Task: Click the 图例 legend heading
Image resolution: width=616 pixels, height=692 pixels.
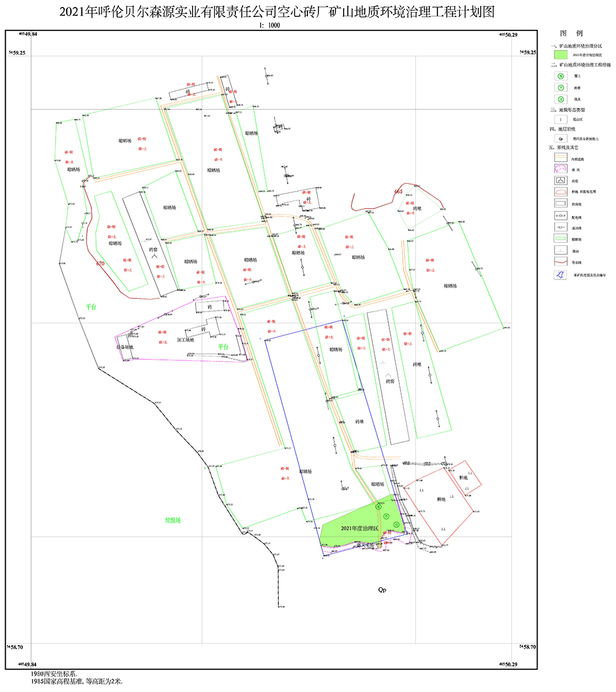Action: coord(571,33)
